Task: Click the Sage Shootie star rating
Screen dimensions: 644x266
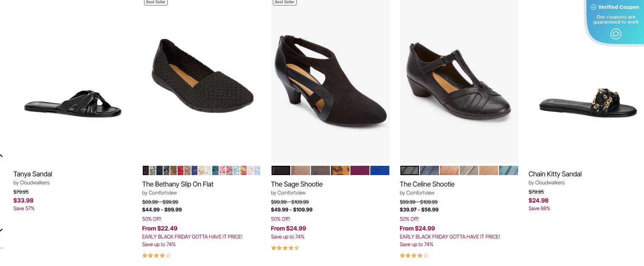Action: pos(285,248)
